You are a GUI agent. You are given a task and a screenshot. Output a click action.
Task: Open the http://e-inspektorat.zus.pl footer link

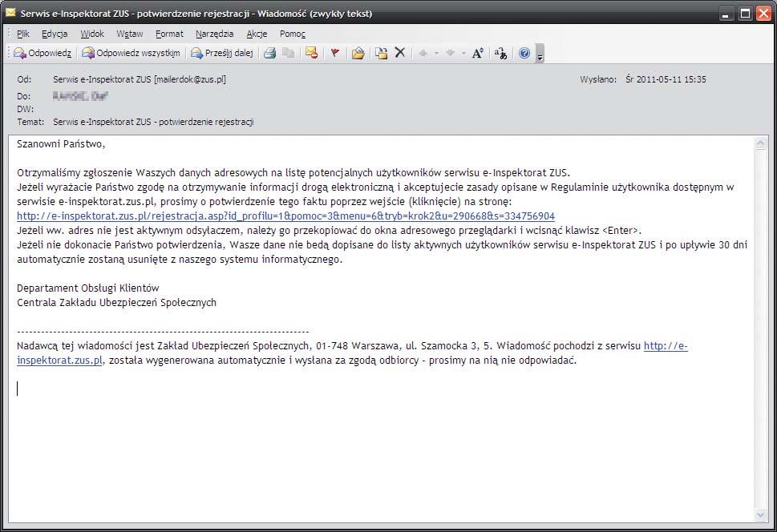(666, 346)
